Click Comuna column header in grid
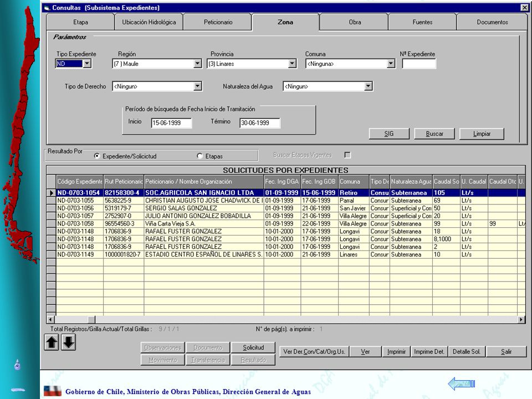The image size is (532, 399). click(x=354, y=182)
